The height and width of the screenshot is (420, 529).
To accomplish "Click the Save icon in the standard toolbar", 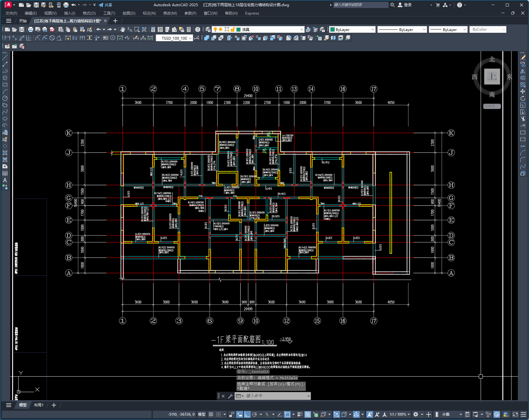I will 22,29.
